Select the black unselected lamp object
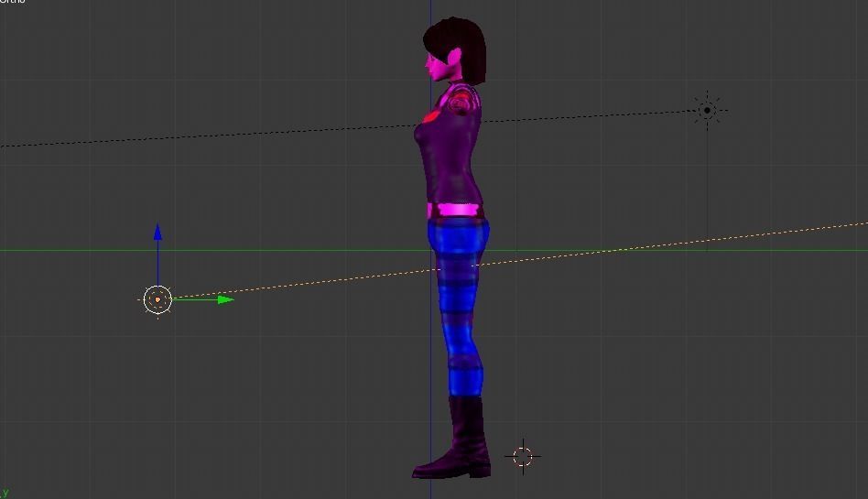The height and width of the screenshot is (499, 868). pyautogui.click(x=707, y=111)
